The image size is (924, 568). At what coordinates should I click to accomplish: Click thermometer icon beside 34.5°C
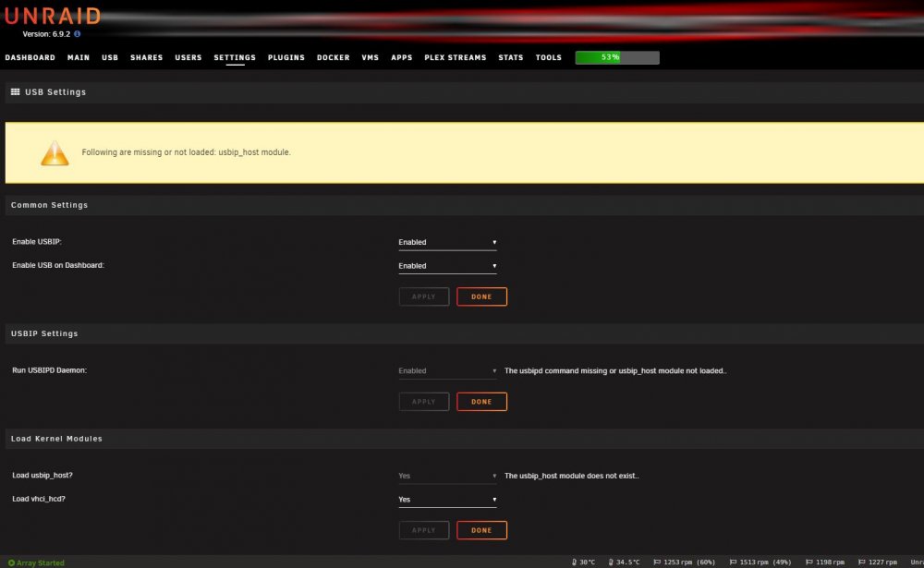(611, 562)
